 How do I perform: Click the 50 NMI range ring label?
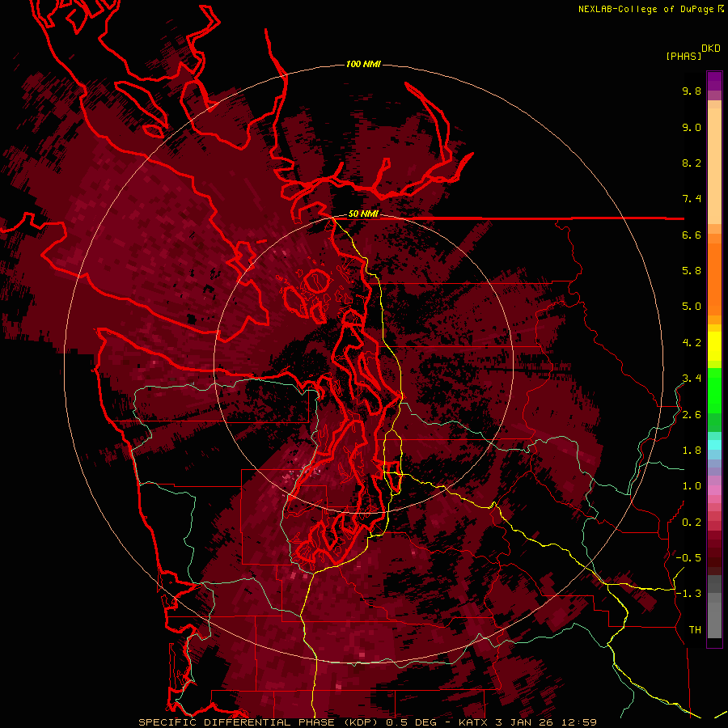(363, 214)
